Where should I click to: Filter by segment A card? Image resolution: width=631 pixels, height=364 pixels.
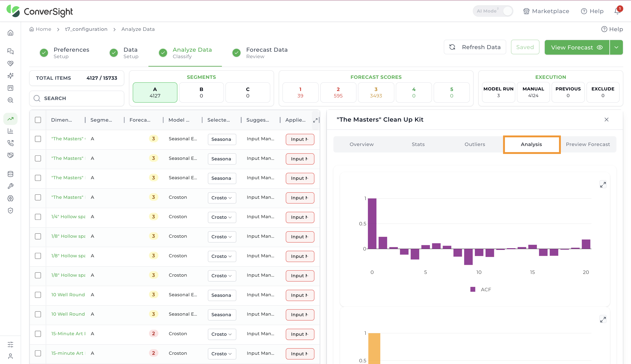pos(155,92)
